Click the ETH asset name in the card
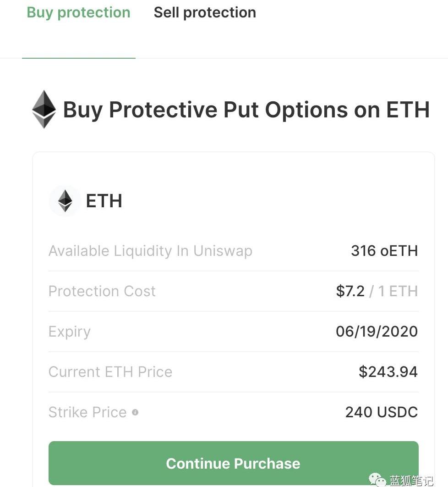Image resolution: width=448 pixels, height=487 pixels. pos(104,201)
